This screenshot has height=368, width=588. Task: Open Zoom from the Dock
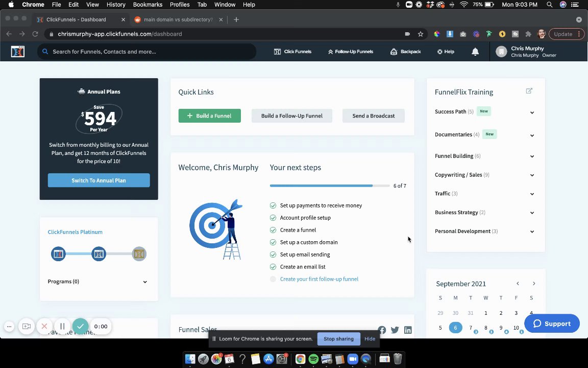tap(353, 359)
